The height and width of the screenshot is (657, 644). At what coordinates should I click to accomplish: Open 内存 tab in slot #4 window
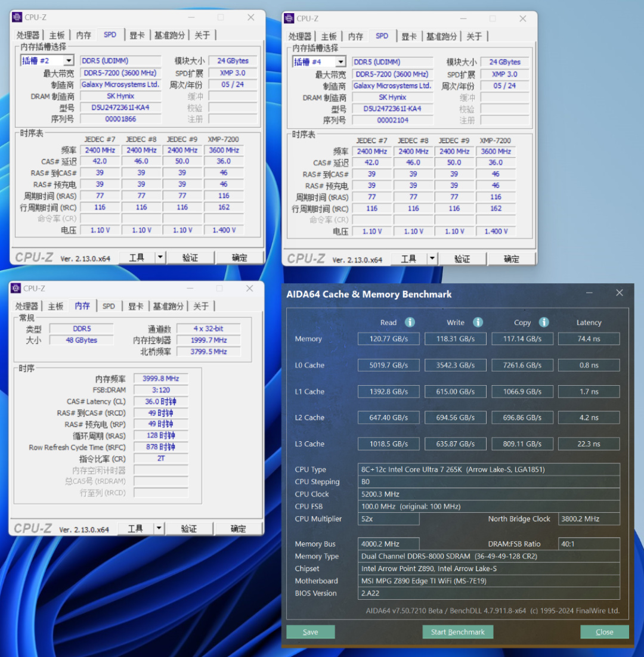355,36
